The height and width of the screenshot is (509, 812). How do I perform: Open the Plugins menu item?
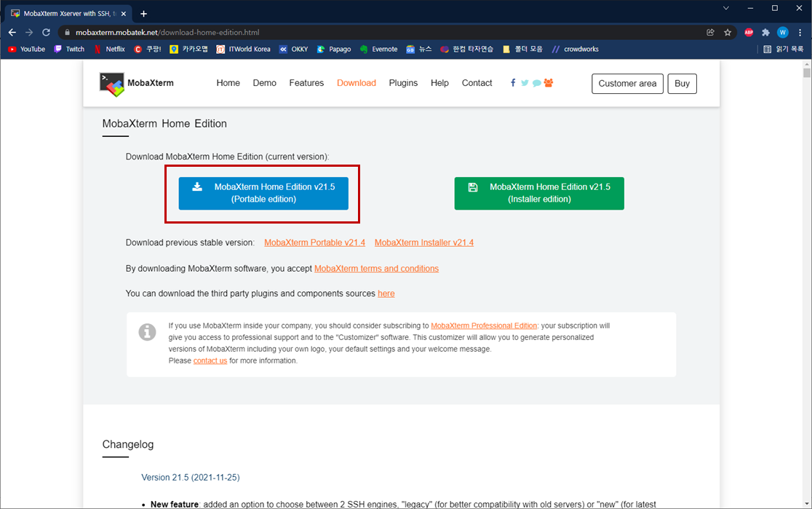tap(403, 83)
